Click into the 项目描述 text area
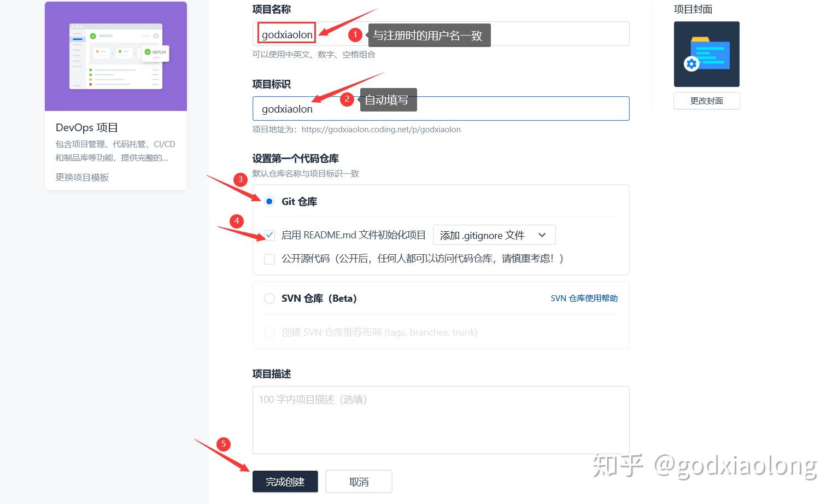838x504 pixels. pos(441,420)
